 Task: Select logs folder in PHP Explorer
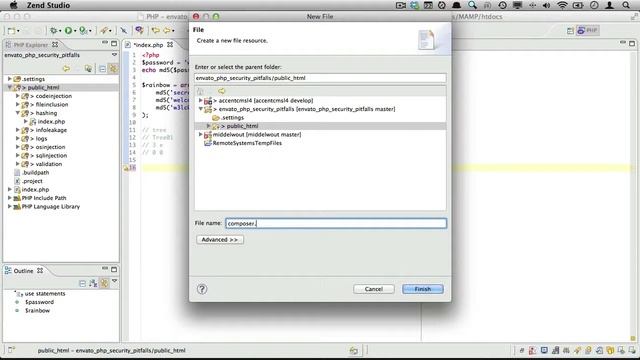[x=41, y=139]
